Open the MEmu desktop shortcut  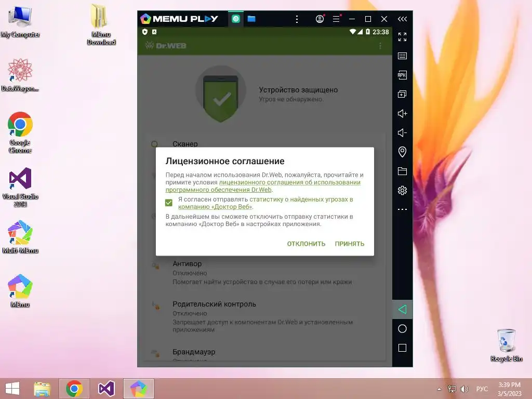click(20, 291)
